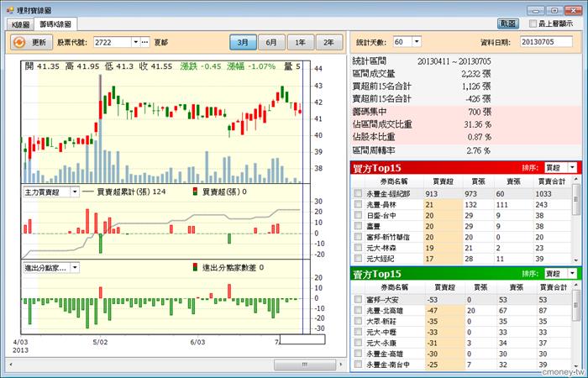Check the 永豐金-南台中 row checkbox
The height and width of the screenshot is (378, 588).
(x=358, y=364)
